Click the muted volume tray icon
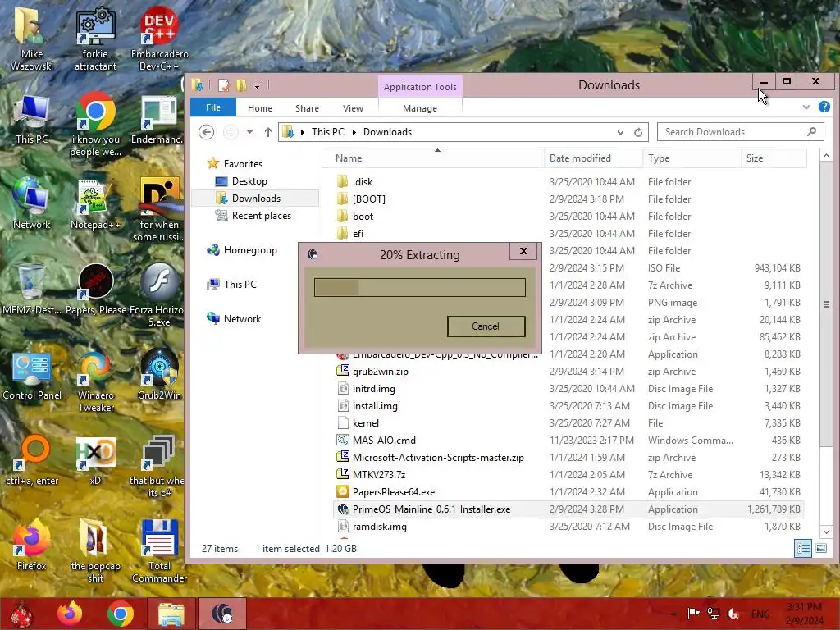840x630 pixels. point(733,614)
